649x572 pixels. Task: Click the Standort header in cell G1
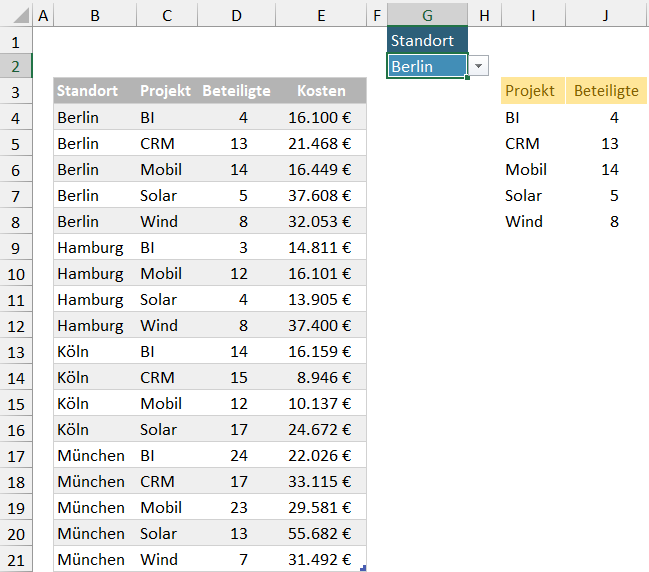coord(427,40)
